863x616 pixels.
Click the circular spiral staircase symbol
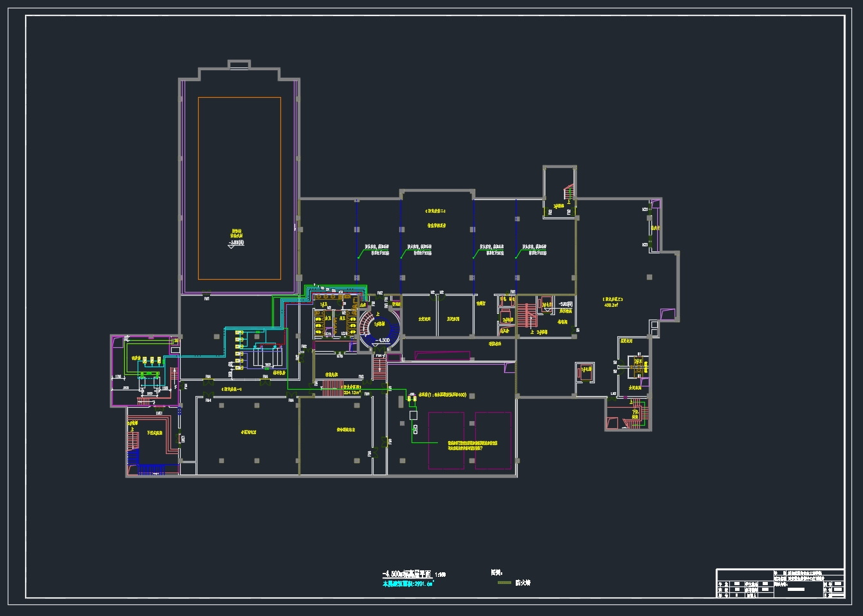click(x=379, y=328)
